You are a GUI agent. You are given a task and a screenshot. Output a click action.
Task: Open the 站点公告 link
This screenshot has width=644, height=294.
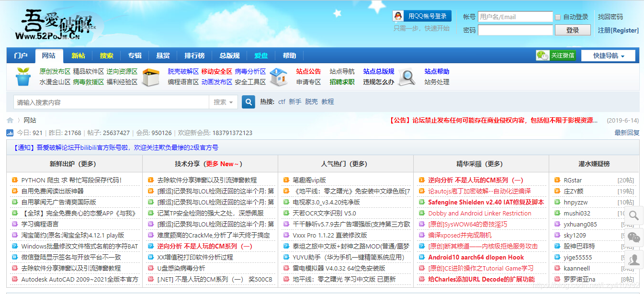click(x=309, y=71)
